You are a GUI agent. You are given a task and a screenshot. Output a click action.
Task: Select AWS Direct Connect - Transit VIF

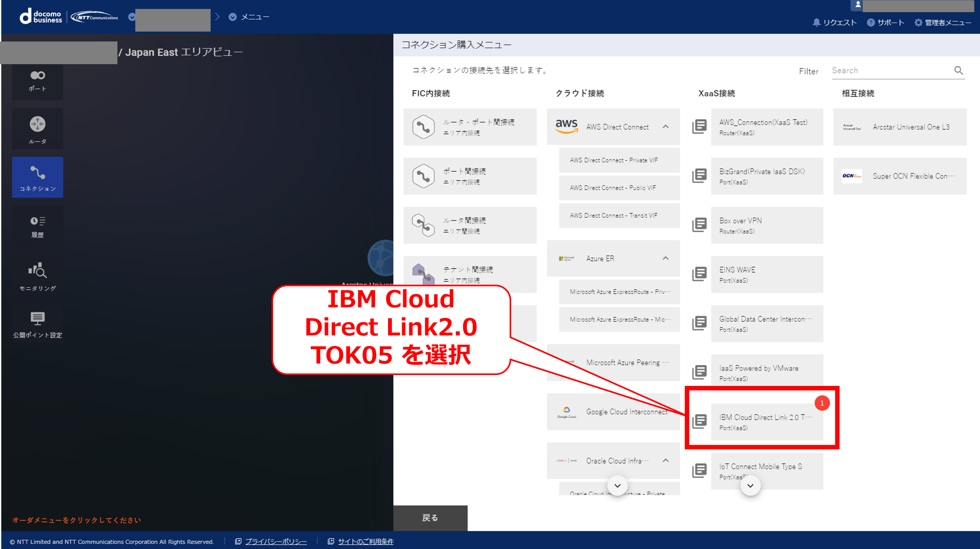(619, 215)
